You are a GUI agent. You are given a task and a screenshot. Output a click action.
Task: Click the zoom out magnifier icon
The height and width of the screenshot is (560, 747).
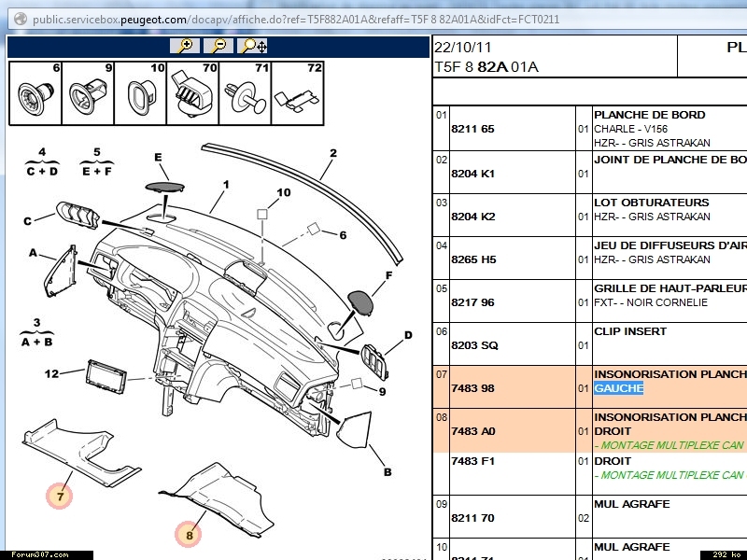pos(218,45)
